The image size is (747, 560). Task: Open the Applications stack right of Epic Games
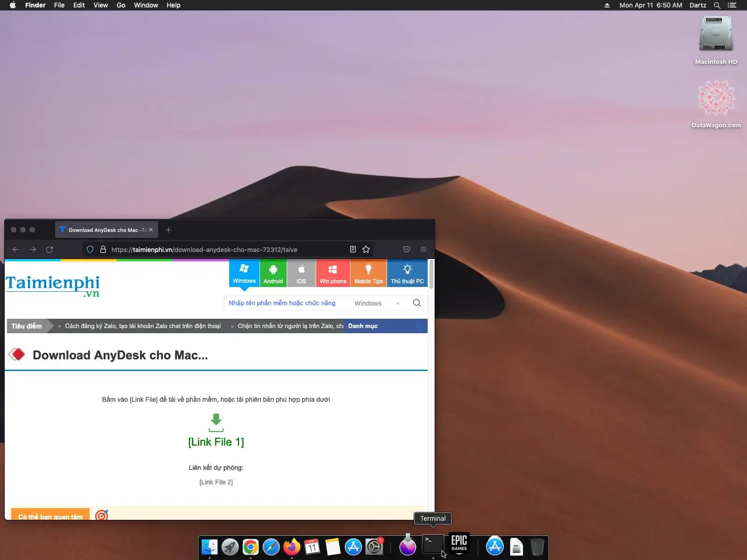pos(495,546)
